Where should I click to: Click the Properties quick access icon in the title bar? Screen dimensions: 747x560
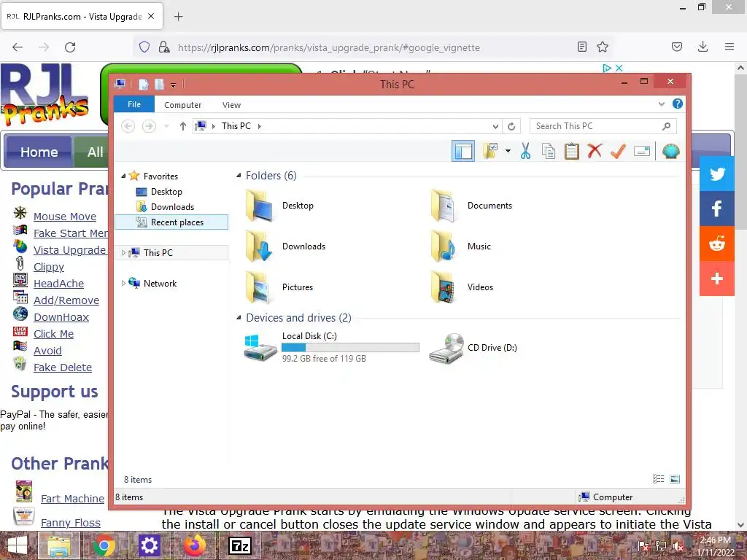[144, 85]
